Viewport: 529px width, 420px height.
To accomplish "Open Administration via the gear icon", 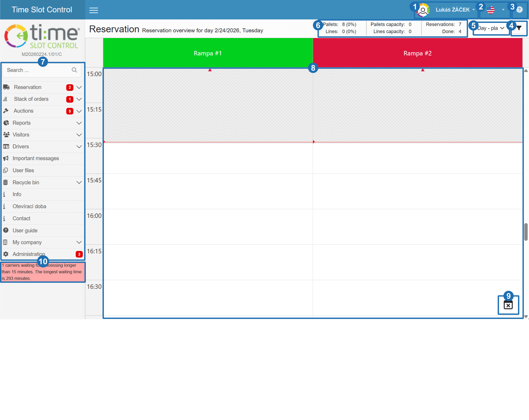I will pyautogui.click(x=6, y=254).
